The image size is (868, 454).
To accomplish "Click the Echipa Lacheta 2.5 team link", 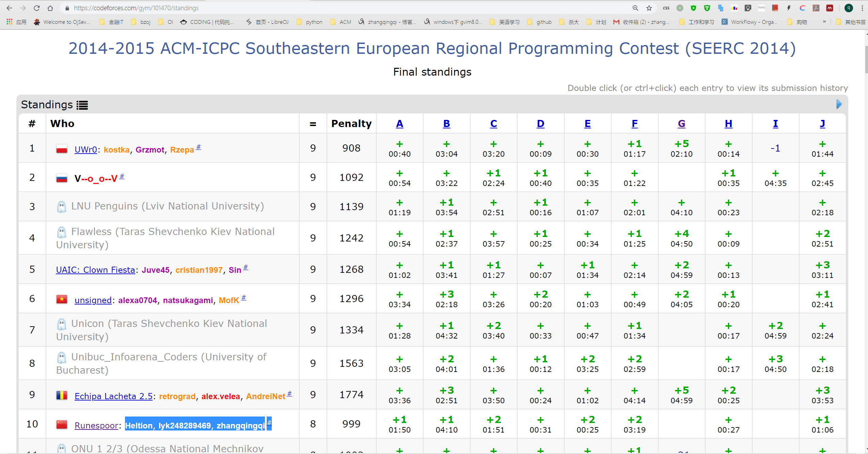I will point(113,396).
